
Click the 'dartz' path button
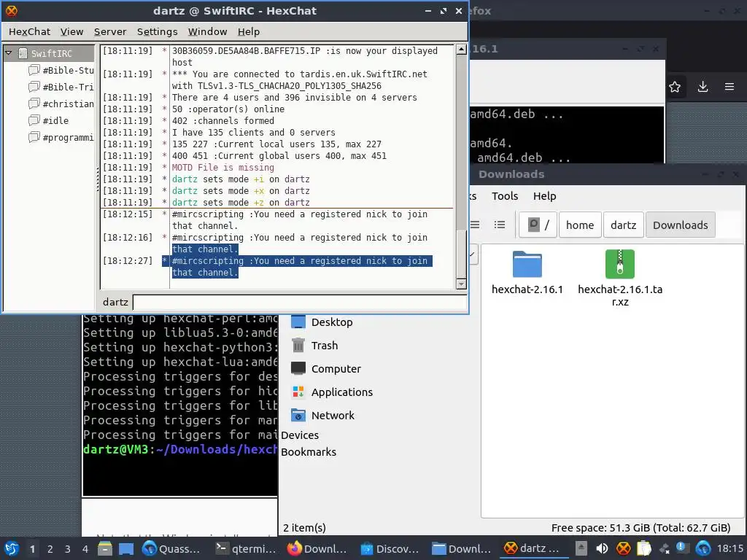click(623, 225)
